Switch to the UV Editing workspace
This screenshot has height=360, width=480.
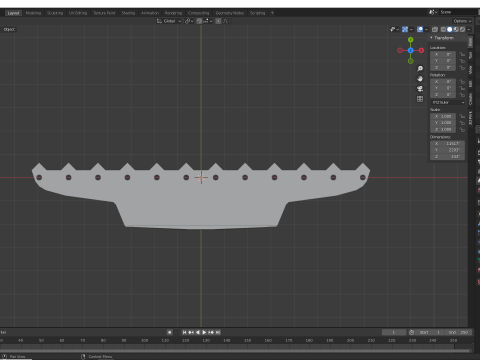pos(78,13)
